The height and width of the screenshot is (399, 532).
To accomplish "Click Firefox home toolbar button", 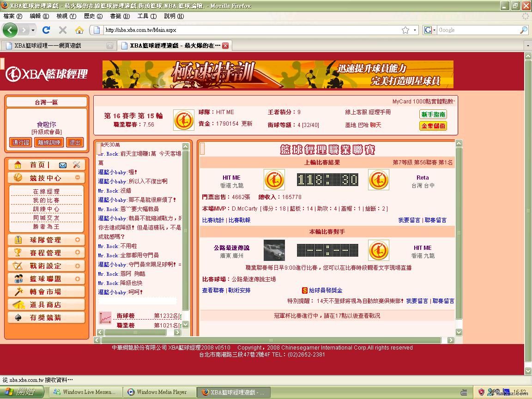I will point(79,30).
